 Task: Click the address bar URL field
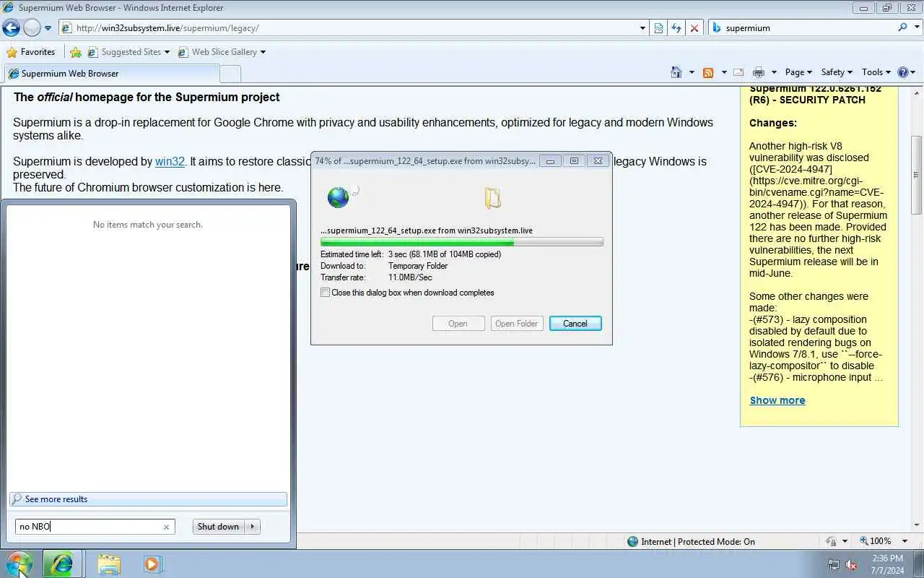[349, 28]
